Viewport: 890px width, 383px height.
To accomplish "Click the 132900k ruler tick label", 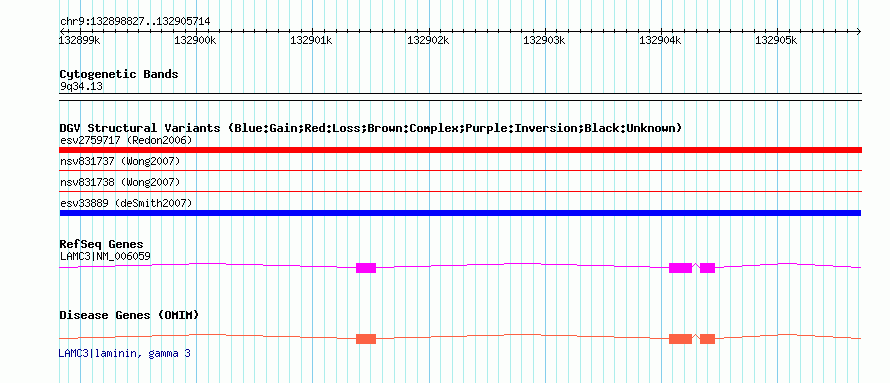I will (195, 40).
